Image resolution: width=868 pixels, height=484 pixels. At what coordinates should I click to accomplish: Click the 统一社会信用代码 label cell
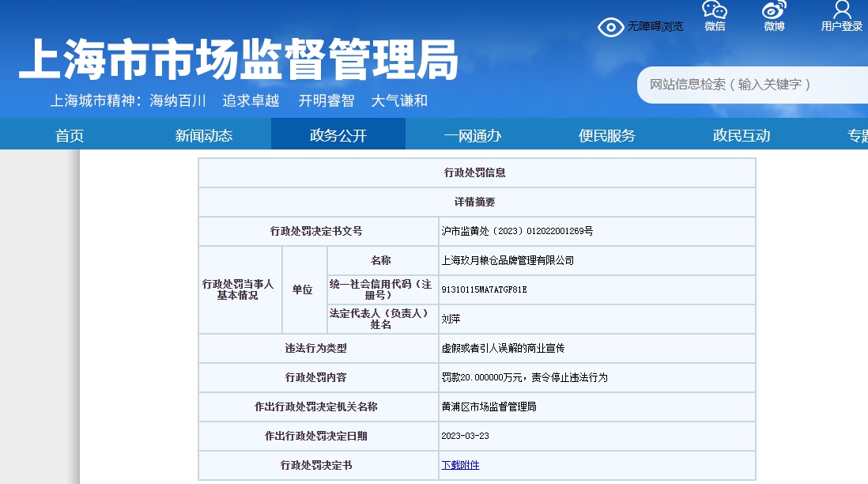(383, 289)
